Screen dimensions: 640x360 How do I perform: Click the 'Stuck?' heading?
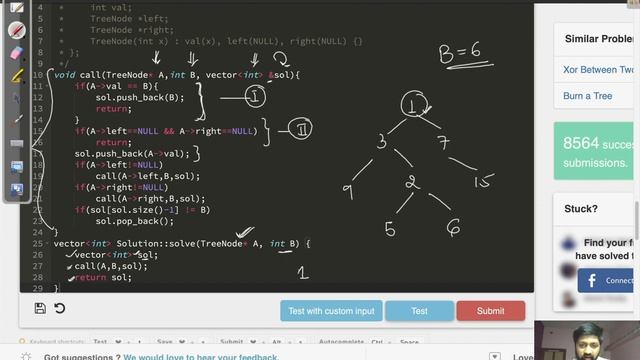point(581,209)
